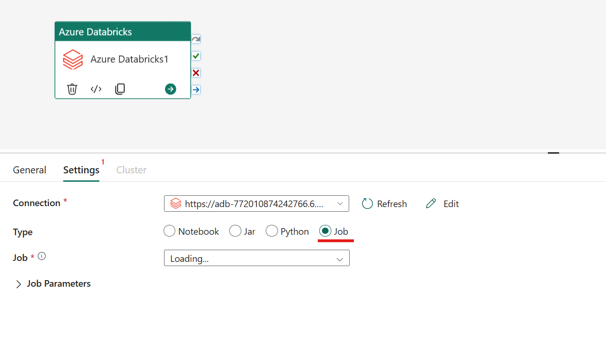Select the success dependency handle
This screenshot has height=364, width=606.
point(195,56)
